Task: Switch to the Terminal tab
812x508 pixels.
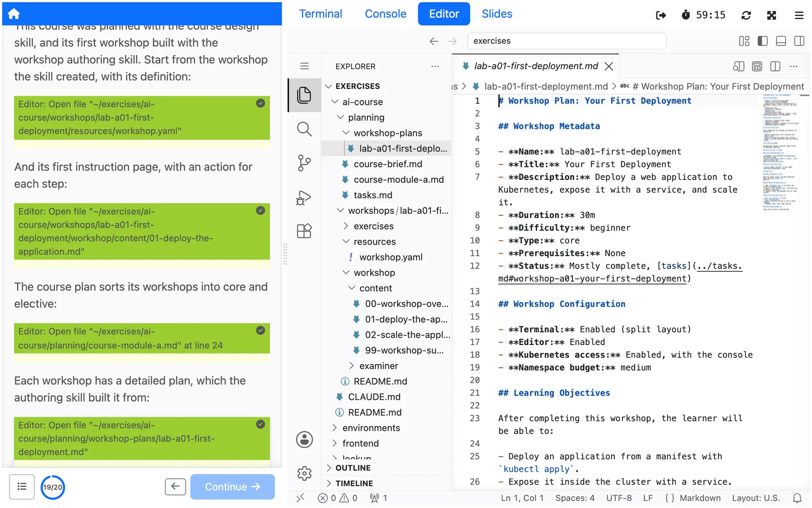Action: click(321, 14)
